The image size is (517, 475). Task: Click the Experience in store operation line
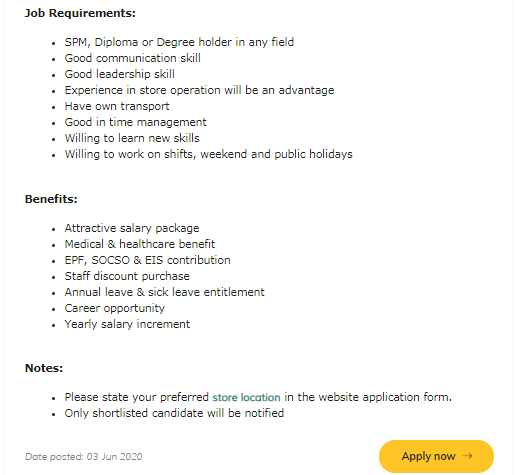199,90
